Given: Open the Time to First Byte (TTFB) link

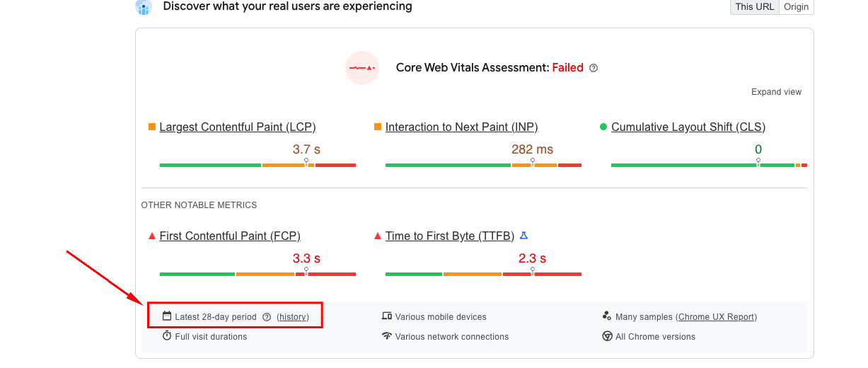Looking at the screenshot, I should click(449, 236).
